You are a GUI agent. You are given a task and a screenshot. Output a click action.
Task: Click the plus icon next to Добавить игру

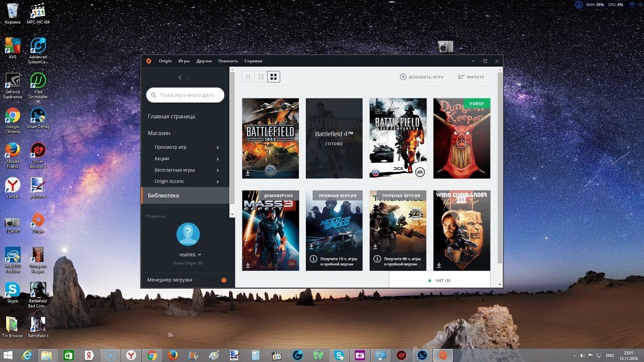[x=403, y=77]
